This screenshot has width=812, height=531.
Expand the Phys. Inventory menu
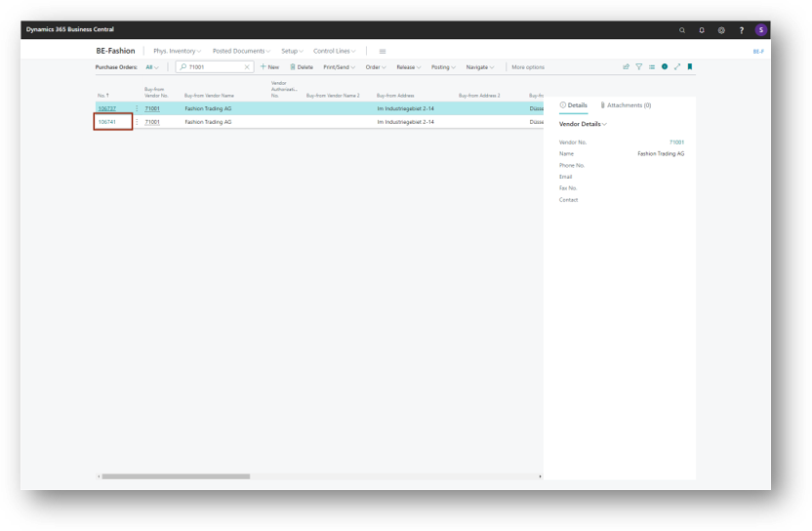[177, 51]
